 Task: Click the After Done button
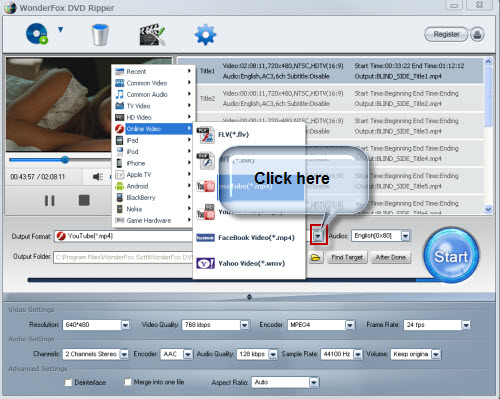[x=390, y=257]
